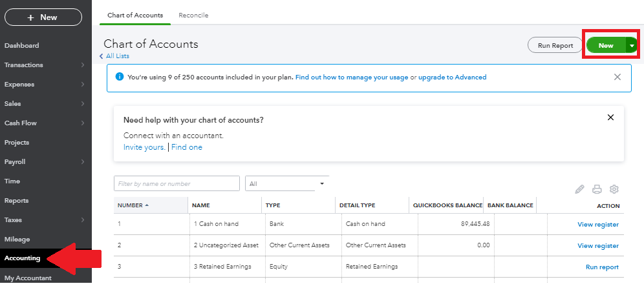
Task: Open View register for Cash on hand
Action: point(597,225)
